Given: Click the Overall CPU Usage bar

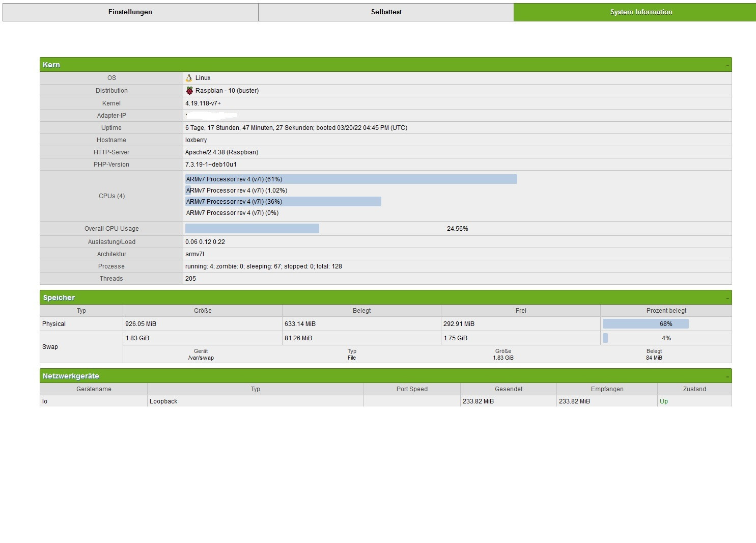Looking at the screenshot, I should click(252, 229).
